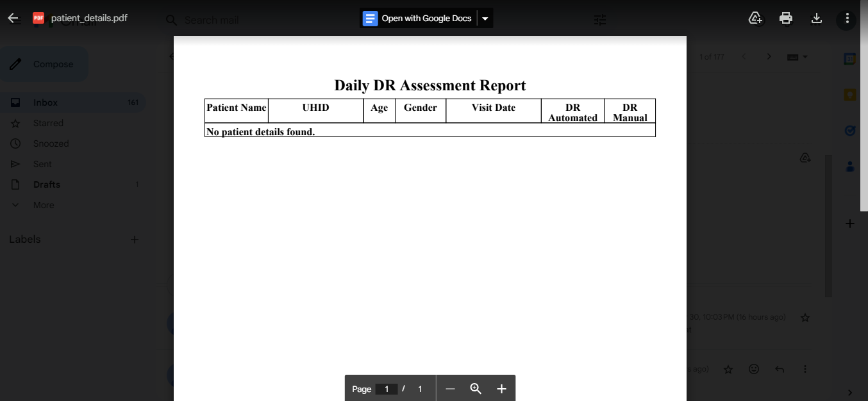
Task: Click the No patient details found text
Action: (x=260, y=132)
